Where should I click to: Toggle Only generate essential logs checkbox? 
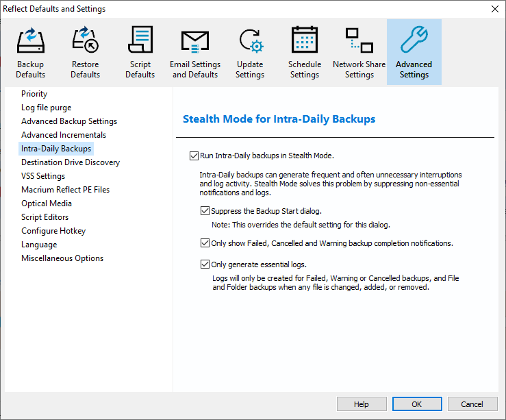point(205,264)
